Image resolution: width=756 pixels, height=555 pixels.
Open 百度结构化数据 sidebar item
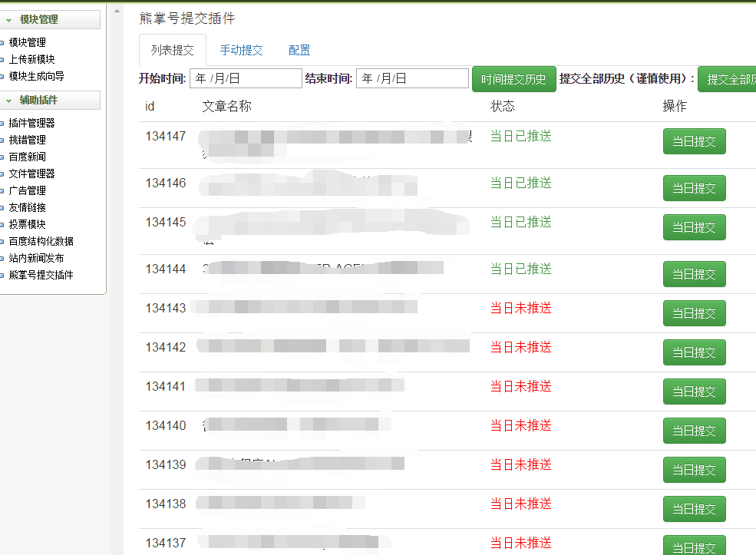(x=41, y=241)
